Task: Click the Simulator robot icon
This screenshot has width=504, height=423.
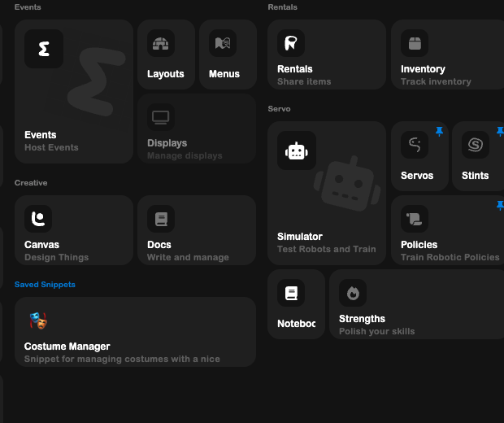Action: click(x=297, y=150)
